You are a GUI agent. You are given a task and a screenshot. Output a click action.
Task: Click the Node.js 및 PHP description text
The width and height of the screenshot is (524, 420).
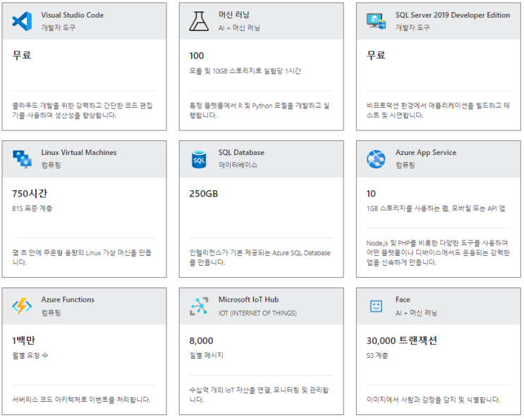point(438,252)
